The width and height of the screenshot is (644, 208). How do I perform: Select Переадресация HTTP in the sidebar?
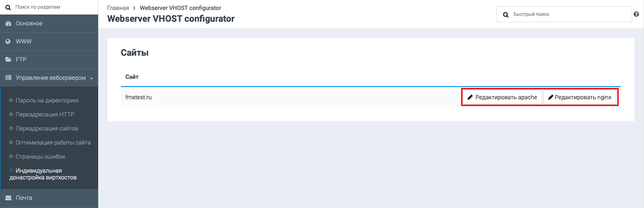coord(45,115)
